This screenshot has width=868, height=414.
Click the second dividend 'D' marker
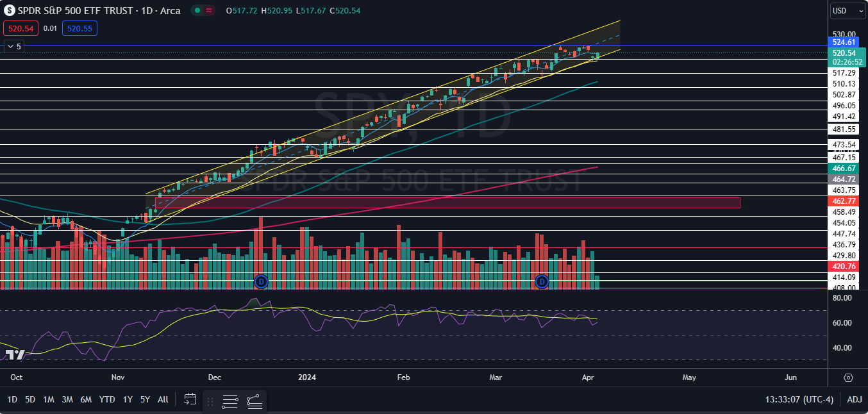(542, 281)
